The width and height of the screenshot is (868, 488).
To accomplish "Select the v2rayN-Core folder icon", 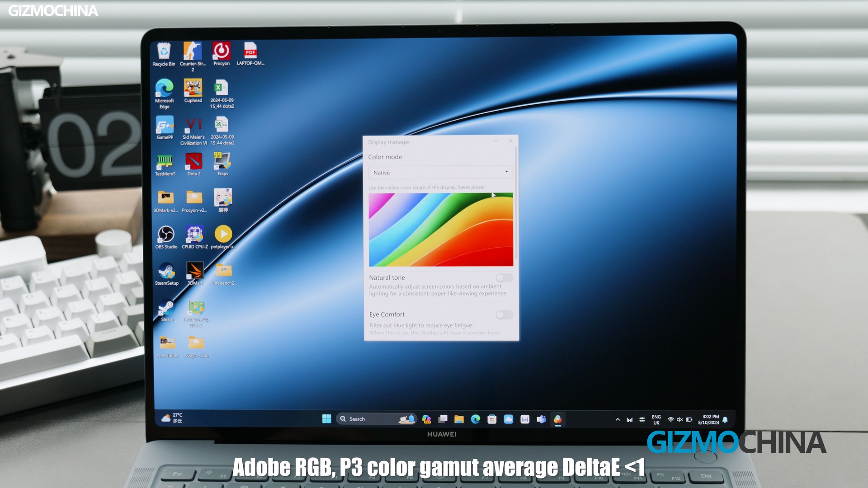I will pos(196,347).
